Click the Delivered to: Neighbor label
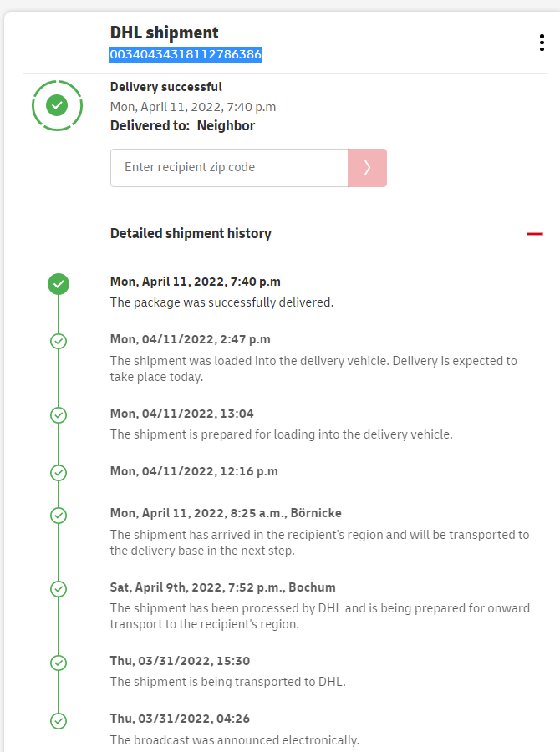The width and height of the screenshot is (560, 752). pyautogui.click(x=182, y=126)
